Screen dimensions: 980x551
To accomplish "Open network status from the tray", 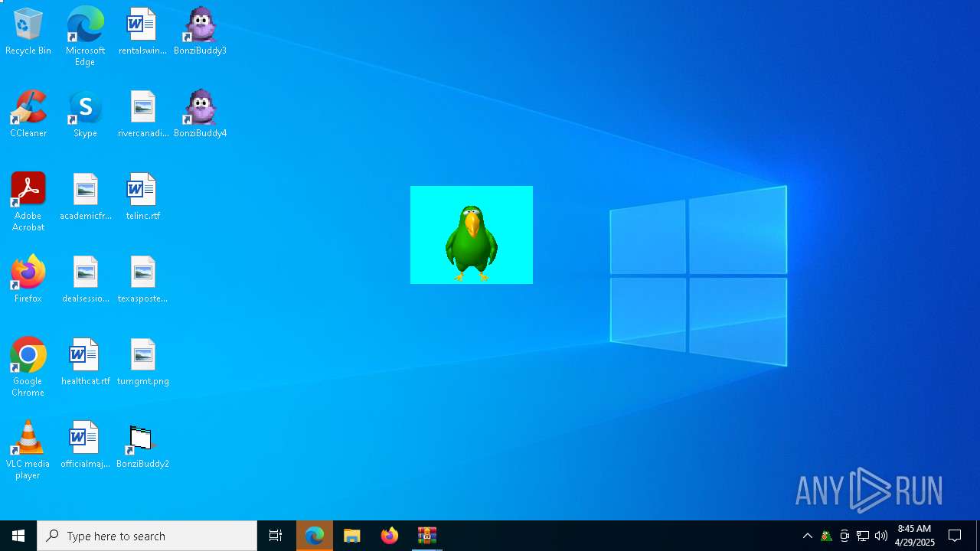I will click(863, 536).
